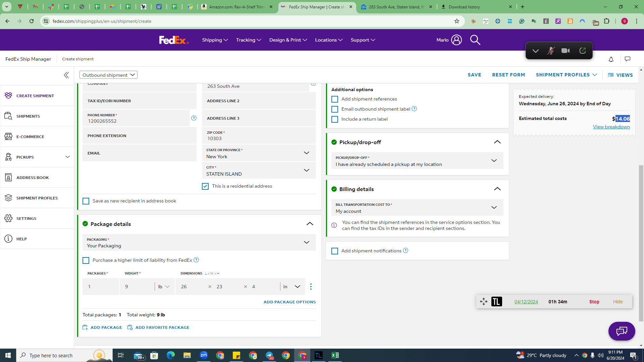Click the page vertical scrollbar thumb
This screenshot has width=644, height=362.
(641, 243)
